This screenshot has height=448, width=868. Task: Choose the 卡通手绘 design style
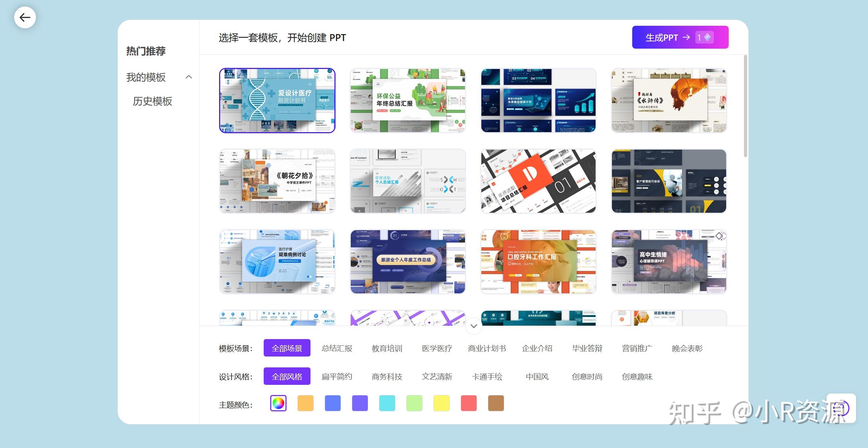point(487,376)
